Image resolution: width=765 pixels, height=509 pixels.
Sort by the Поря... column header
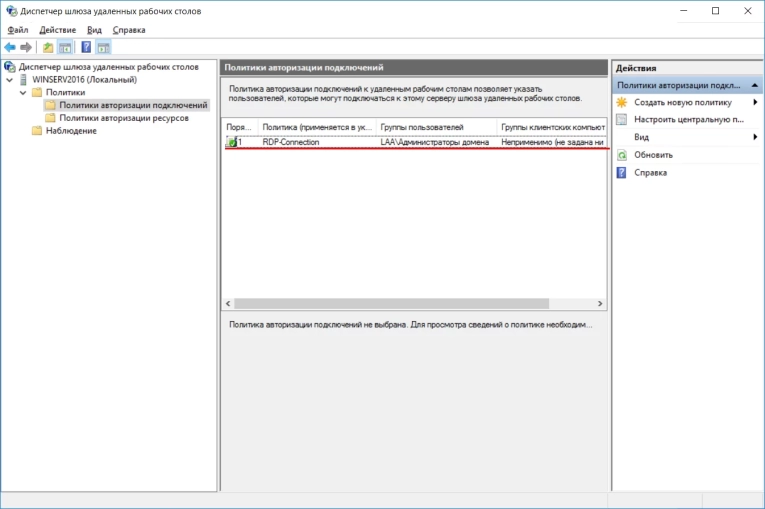pos(240,127)
